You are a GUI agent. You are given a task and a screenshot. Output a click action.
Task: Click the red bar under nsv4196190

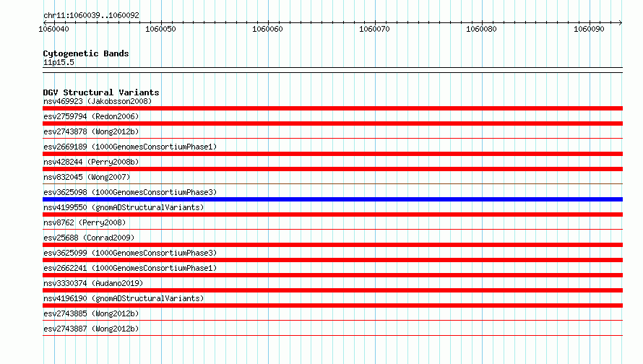332,305
